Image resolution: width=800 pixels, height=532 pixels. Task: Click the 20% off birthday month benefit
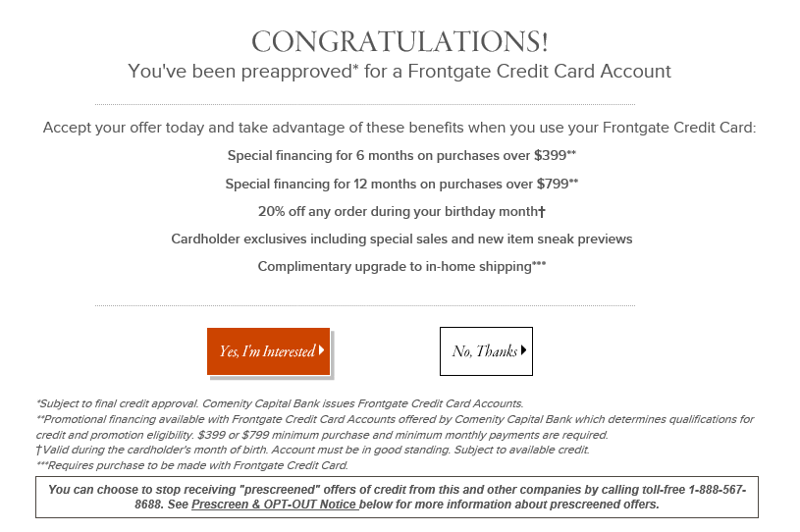click(x=400, y=211)
